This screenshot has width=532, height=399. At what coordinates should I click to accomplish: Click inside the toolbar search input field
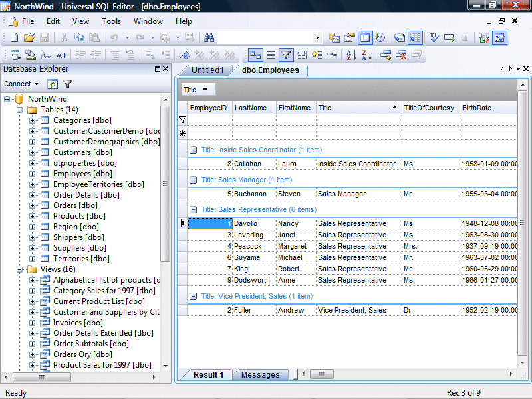[x=265, y=38]
